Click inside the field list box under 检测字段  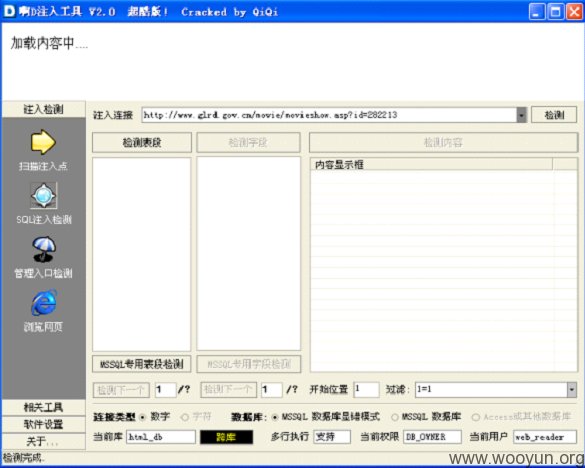(x=249, y=253)
